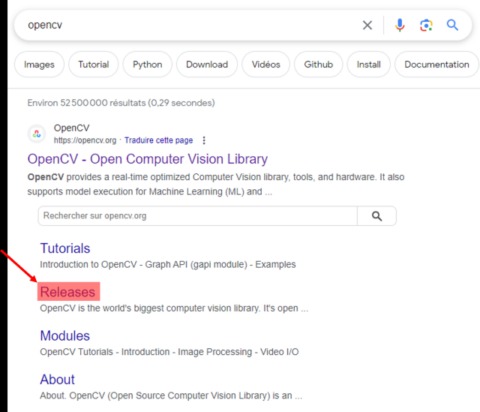Click the world's biggest computer vision library text

174,308
